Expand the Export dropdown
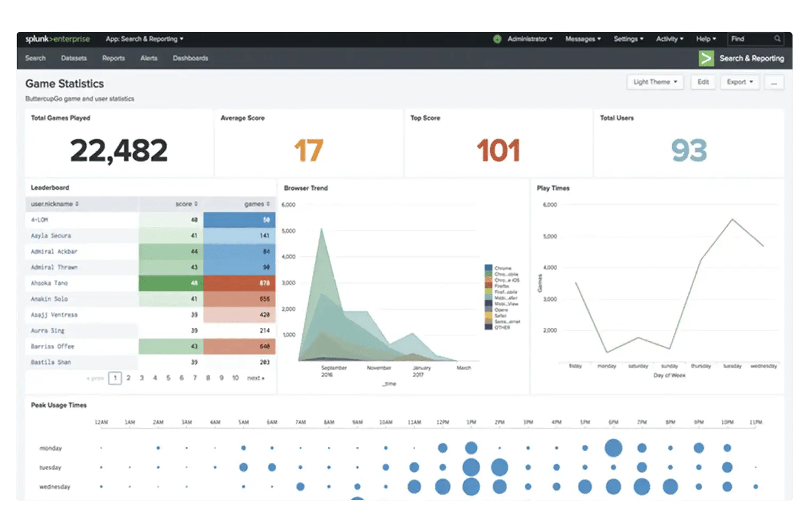809x532 pixels. tap(740, 82)
